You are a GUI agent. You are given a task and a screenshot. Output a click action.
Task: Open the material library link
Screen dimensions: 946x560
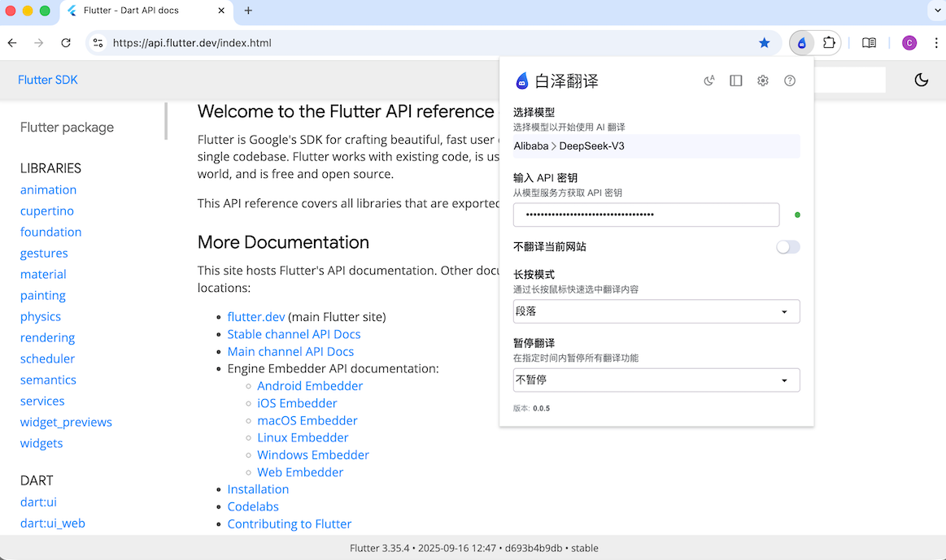43,274
